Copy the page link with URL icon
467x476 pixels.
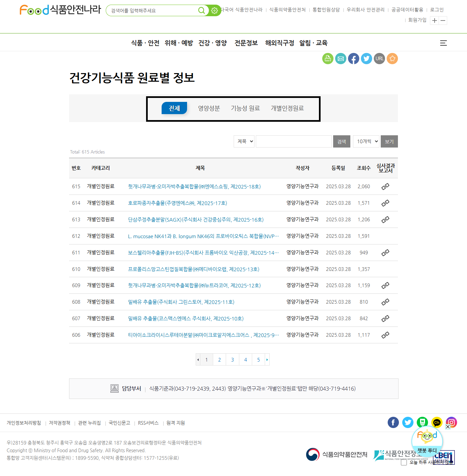(x=379, y=59)
